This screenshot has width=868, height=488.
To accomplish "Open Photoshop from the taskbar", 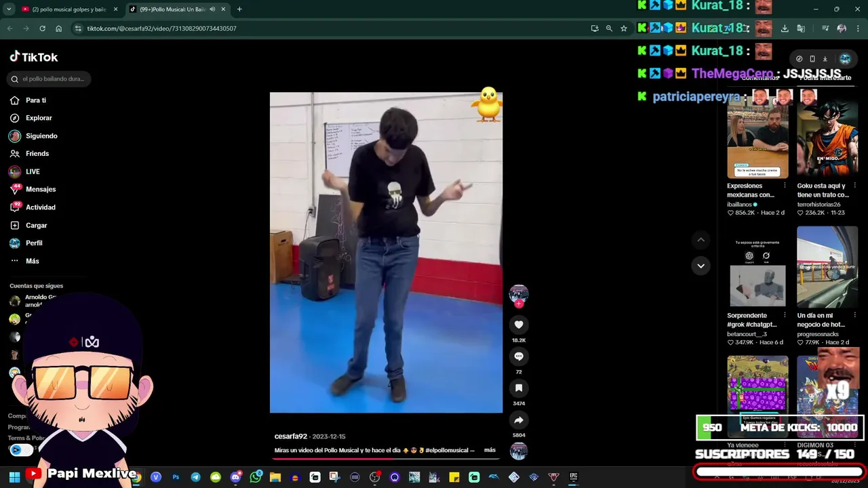I will (176, 477).
